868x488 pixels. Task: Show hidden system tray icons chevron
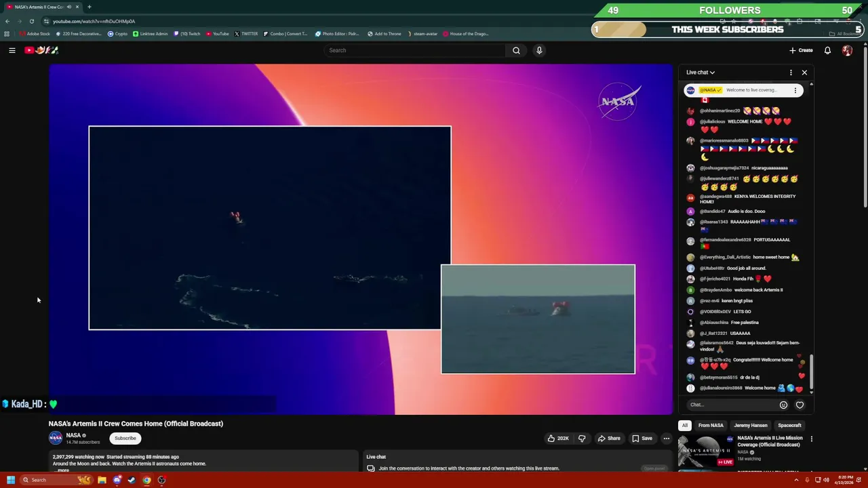[x=796, y=480]
